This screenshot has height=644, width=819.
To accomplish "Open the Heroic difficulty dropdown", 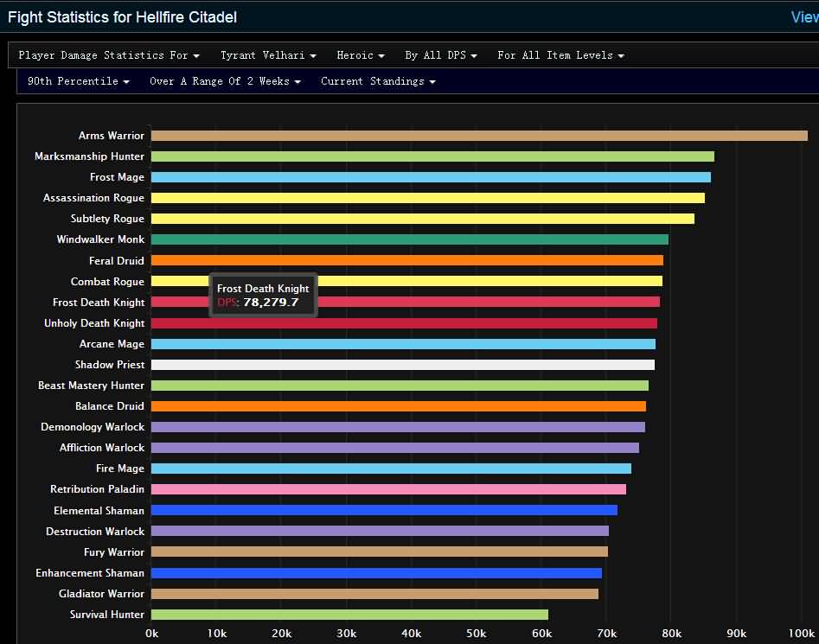I will coord(361,55).
